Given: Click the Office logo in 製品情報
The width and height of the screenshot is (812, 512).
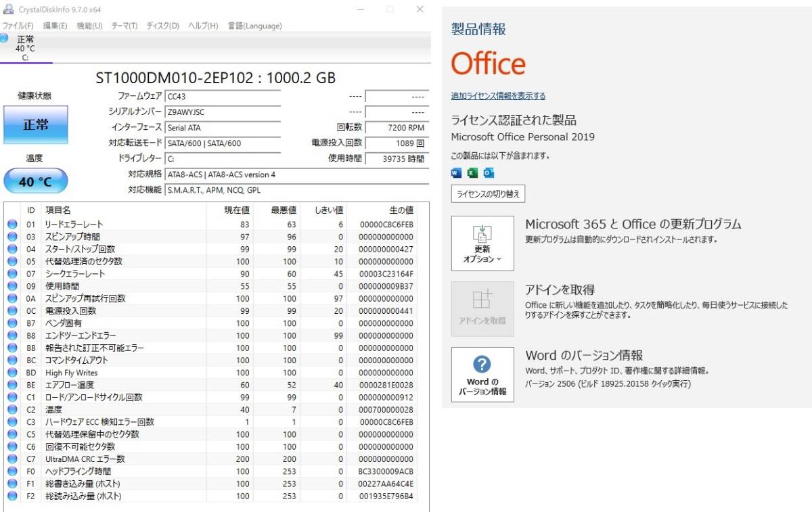Looking at the screenshot, I should (488, 64).
